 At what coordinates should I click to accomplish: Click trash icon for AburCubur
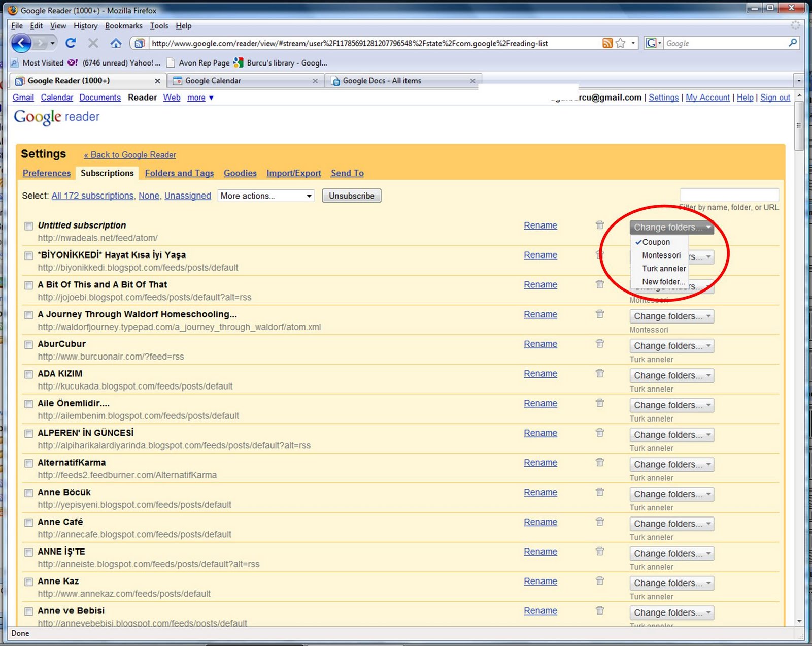600,343
